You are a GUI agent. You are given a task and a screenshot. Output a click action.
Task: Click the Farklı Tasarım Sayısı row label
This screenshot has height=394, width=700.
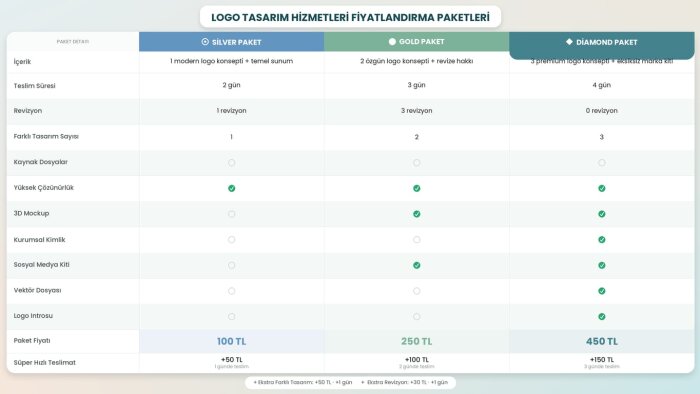(46, 137)
